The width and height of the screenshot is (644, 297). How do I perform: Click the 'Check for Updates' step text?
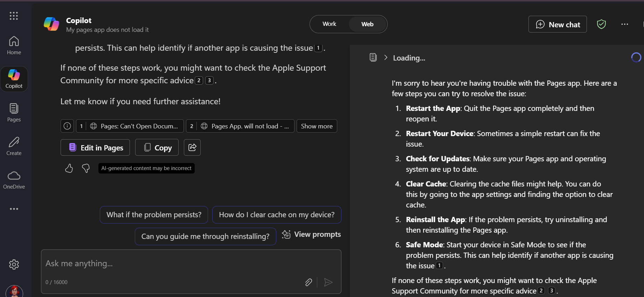coord(437,159)
